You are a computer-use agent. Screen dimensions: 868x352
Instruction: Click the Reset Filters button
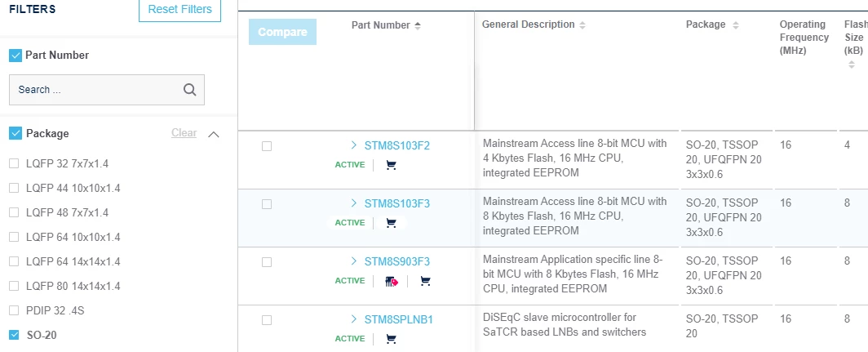coord(180,10)
